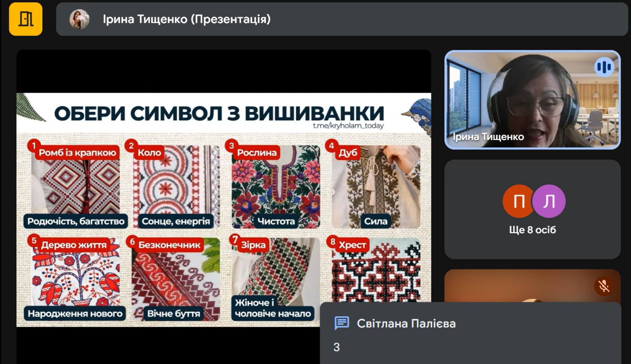Click the 'Ірина Тищенко (Презентація)' title bar
The image size is (631, 364).
coord(342,19)
